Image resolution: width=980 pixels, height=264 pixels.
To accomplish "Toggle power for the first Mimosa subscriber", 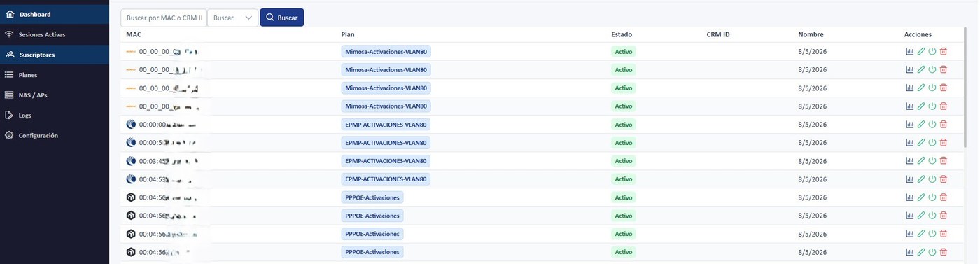I will click(932, 51).
